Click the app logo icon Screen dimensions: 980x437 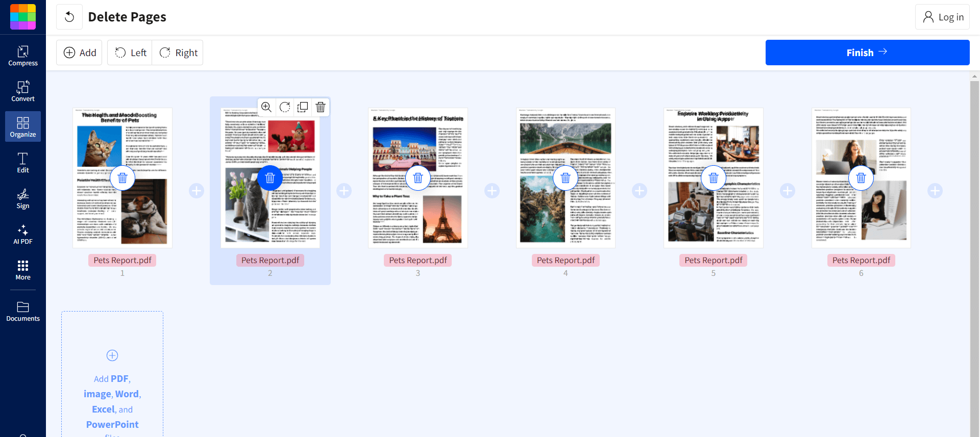(x=23, y=17)
